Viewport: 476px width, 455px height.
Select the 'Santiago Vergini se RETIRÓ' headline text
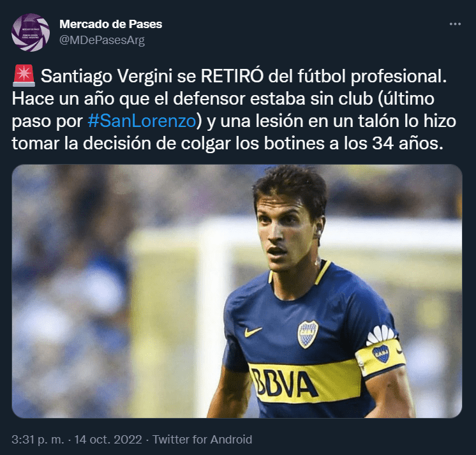[152, 76]
